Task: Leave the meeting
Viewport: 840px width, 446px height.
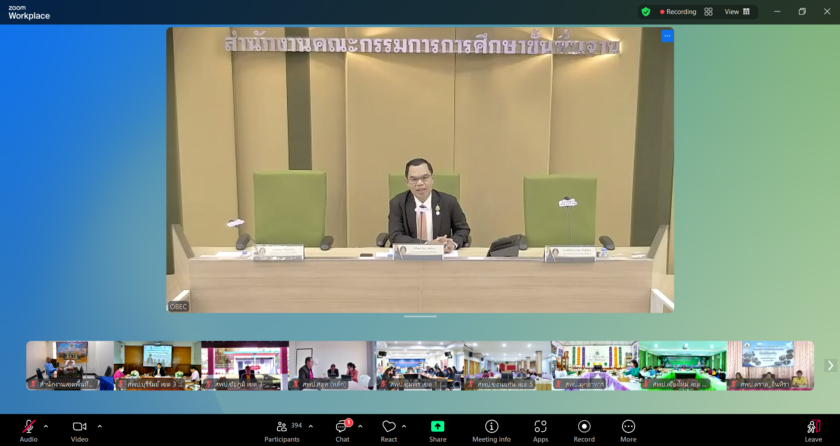Action: pyautogui.click(x=813, y=428)
